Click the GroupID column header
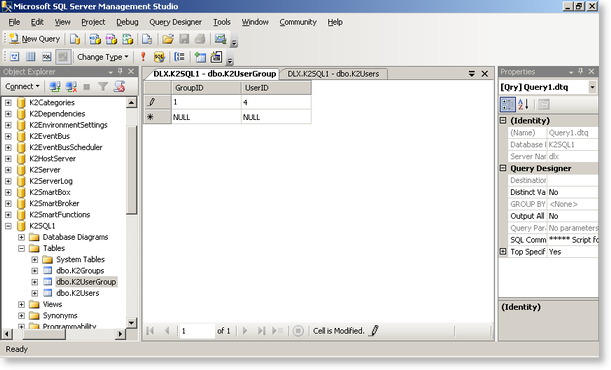The height and width of the screenshot is (370, 611). coord(206,88)
